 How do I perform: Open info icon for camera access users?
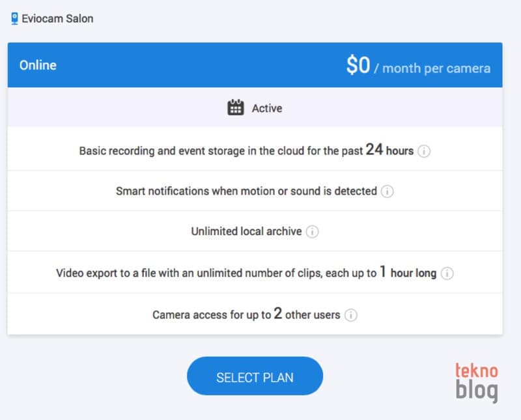point(350,315)
